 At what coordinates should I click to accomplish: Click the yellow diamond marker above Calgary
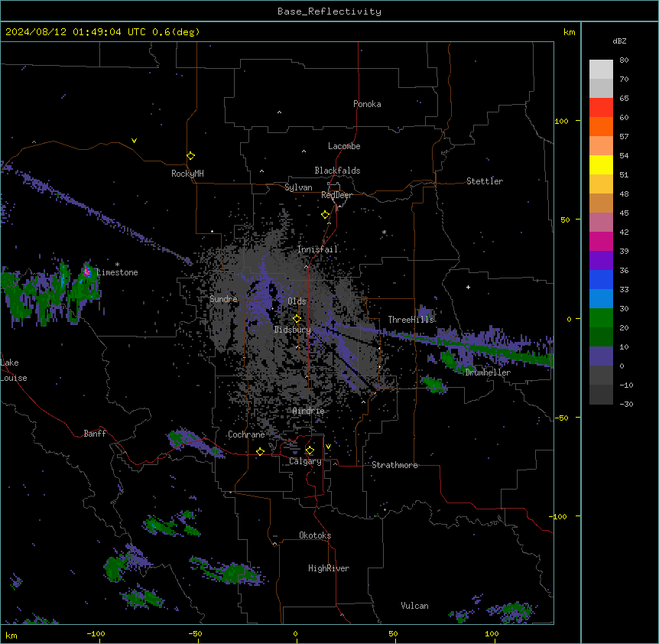(x=310, y=450)
